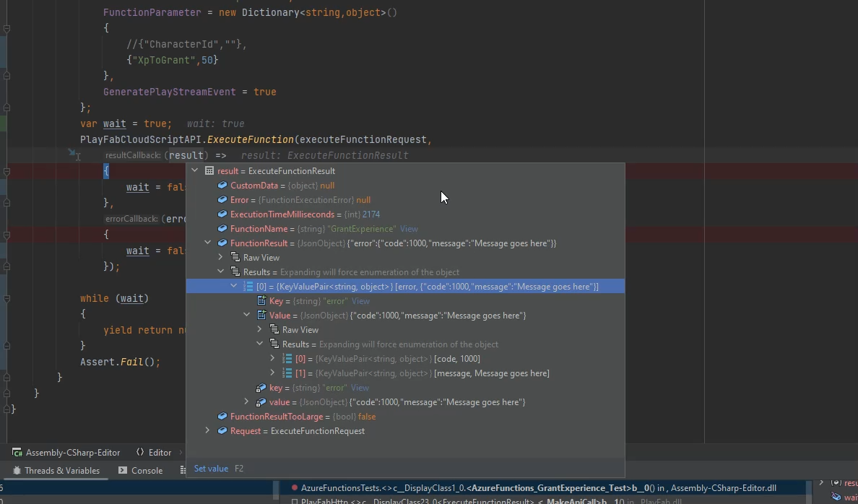Click the false value of FunctionResultTooLarge
Screen dimensions: 858x504
click(x=367, y=417)
